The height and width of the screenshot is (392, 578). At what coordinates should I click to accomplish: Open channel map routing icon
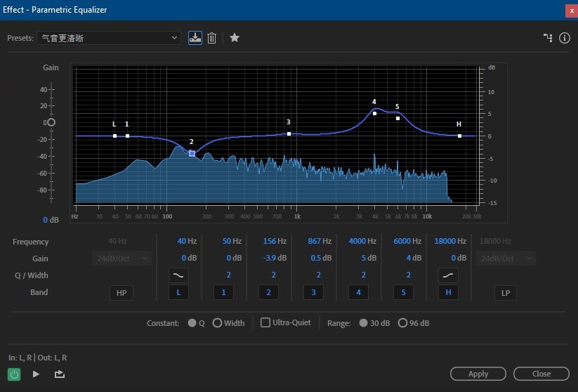pos(548,38)
